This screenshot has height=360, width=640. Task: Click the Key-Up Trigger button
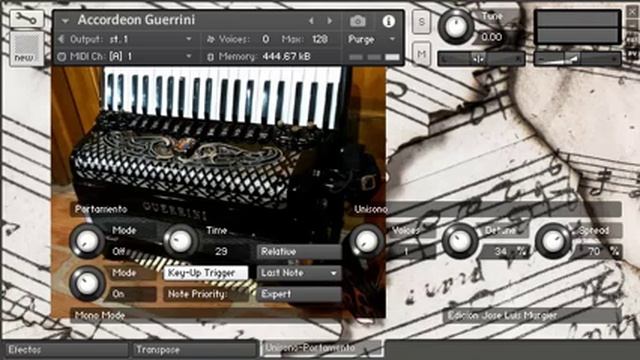(x=206, y=273)
